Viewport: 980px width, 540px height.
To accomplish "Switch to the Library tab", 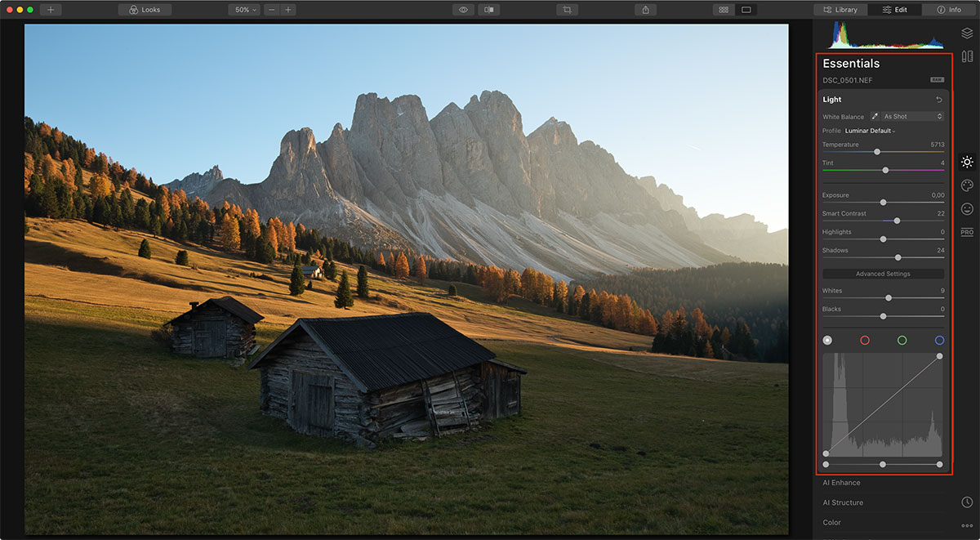I will point(840,10).
